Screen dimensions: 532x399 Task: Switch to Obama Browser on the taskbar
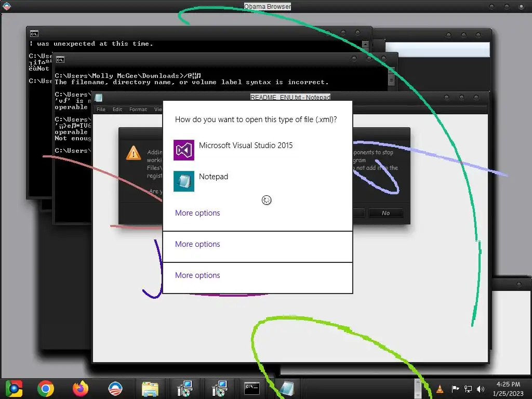115,389
